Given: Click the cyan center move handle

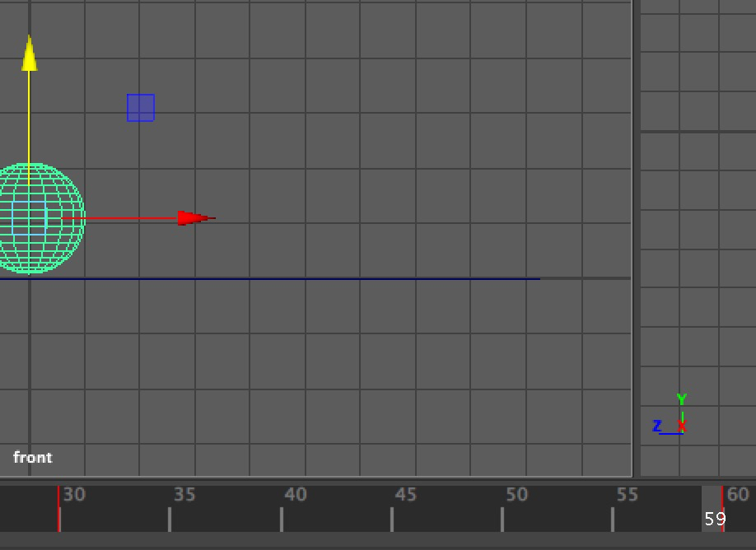Looking at the screenshot, I should (30, 218).
